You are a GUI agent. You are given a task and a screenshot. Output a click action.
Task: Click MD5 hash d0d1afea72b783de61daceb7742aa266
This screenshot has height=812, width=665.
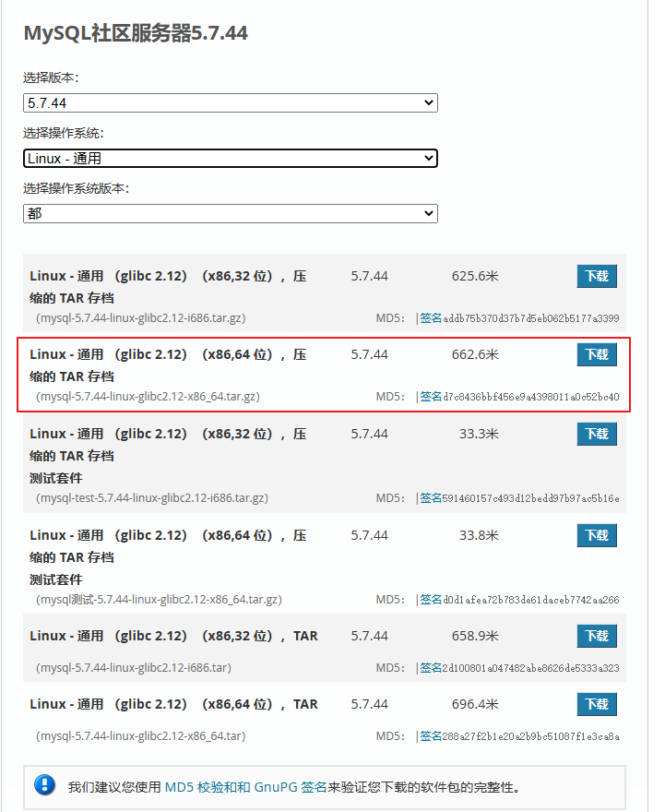pos(531,600)
